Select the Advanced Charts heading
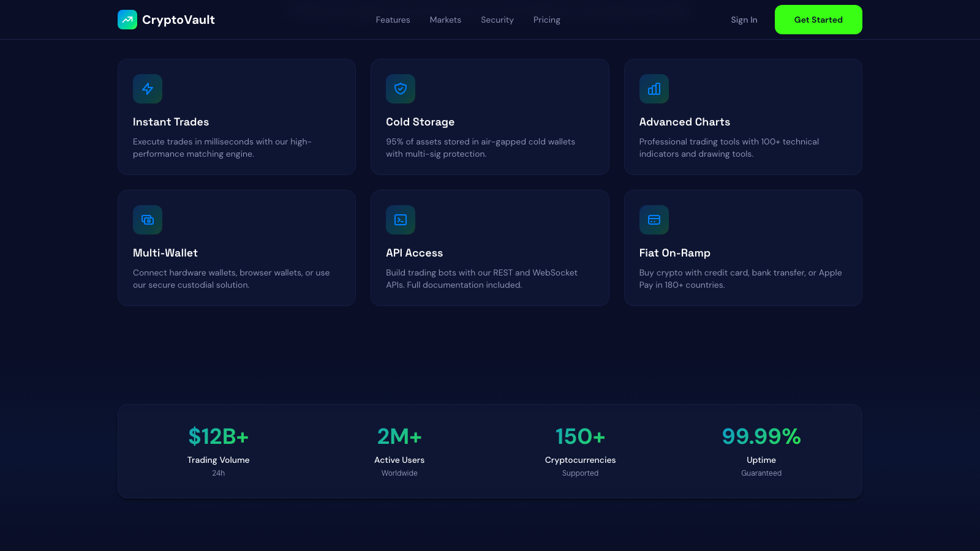Viewport: 980px width, 551px height. (x=685, y=122)
